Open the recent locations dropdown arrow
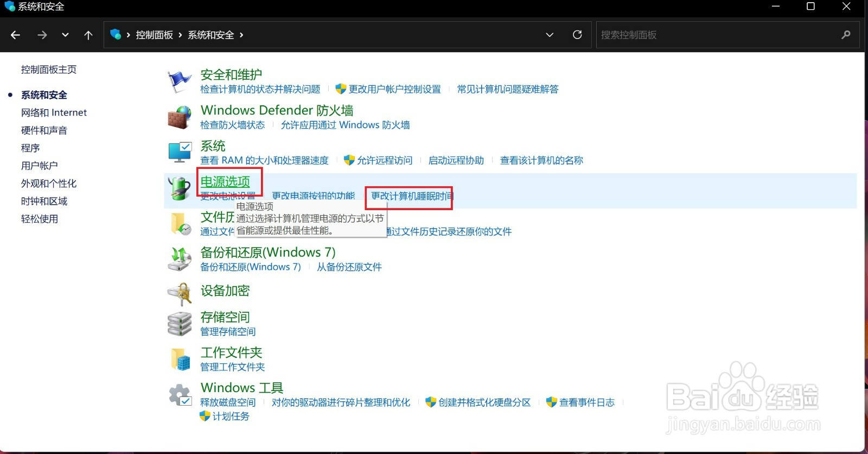The height and width of the screenshot is (454, 868). point(65,35)
